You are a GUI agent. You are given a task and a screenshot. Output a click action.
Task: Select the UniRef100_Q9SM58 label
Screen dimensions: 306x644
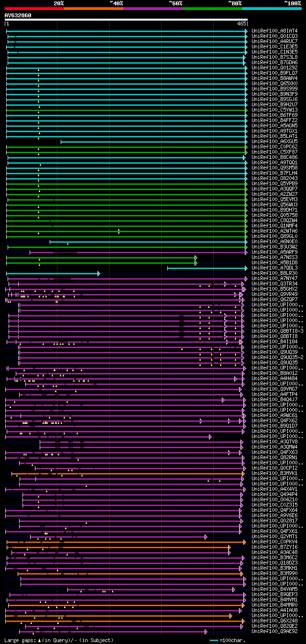pyautogui.click(x=274, y=168)
